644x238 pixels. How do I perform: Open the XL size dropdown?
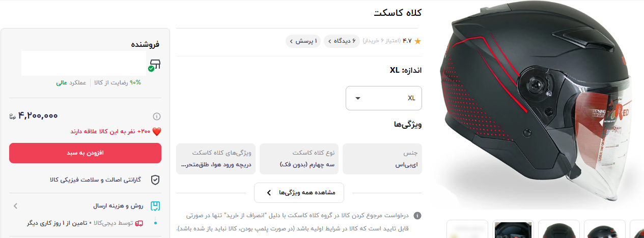point(383,98)
